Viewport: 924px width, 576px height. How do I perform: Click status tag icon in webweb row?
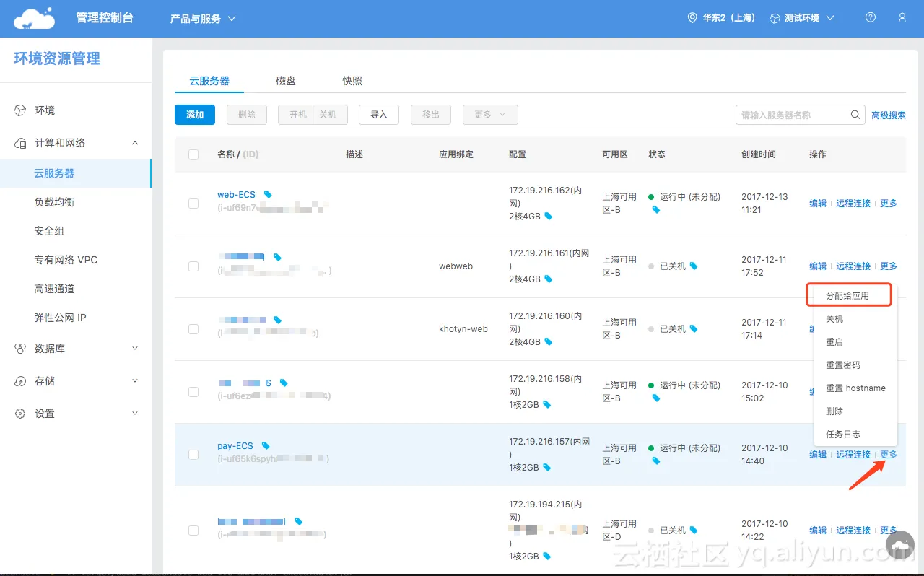pyautogui.click(x=694, y=266)
